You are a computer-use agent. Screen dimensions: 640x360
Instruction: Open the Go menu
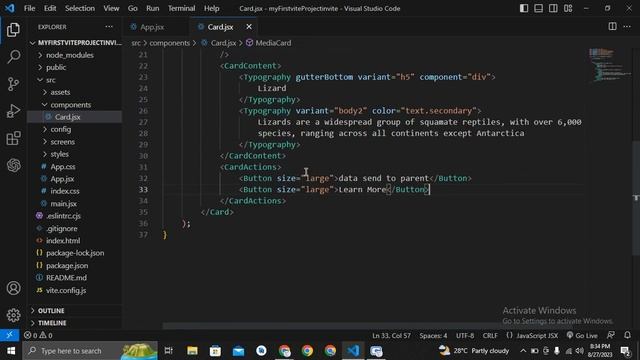pyautogui.click(x=132, y=8)
